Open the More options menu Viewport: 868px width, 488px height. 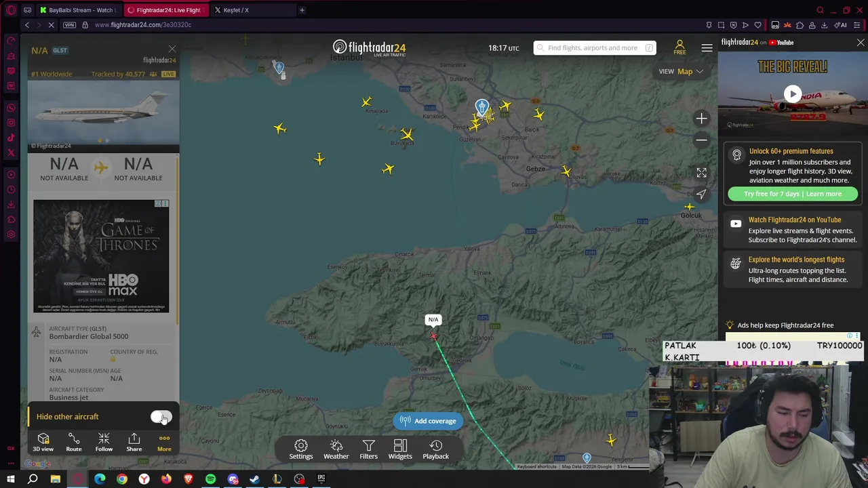(164, 442)
